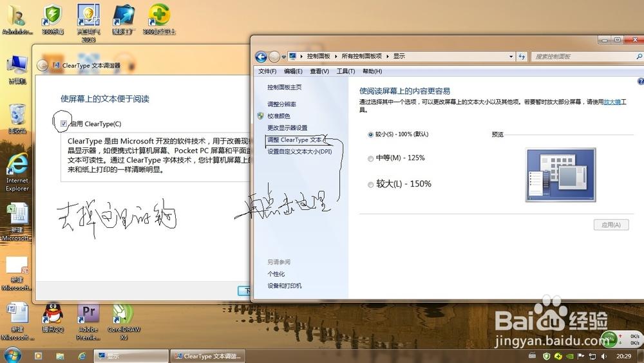Open 更改显示器设置 sidebar link
The image size is (644, 363).
287,127
